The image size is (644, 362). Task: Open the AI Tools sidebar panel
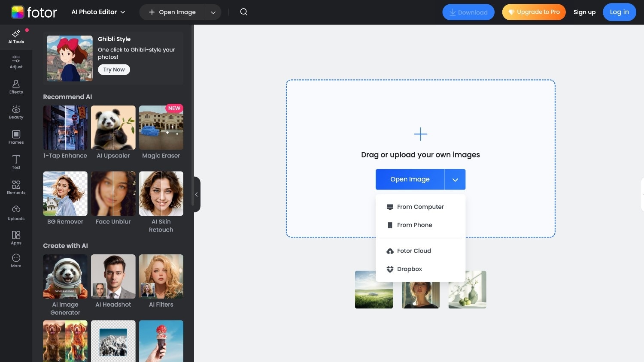(16, 37)
